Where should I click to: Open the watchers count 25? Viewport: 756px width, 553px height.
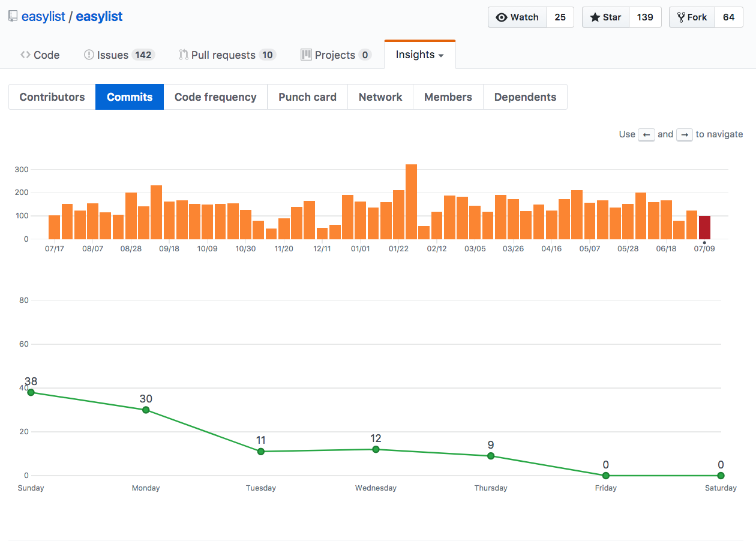(x=560, y=17)
